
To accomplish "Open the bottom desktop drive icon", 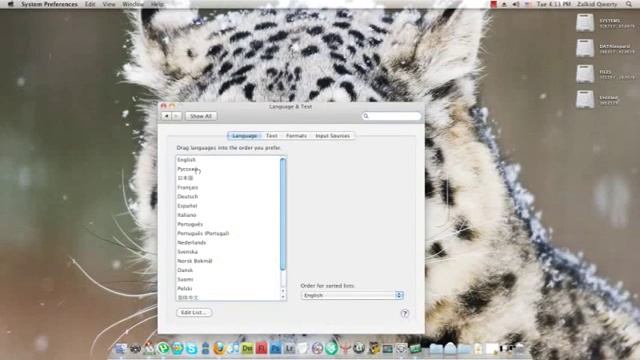I will point(585,100).
